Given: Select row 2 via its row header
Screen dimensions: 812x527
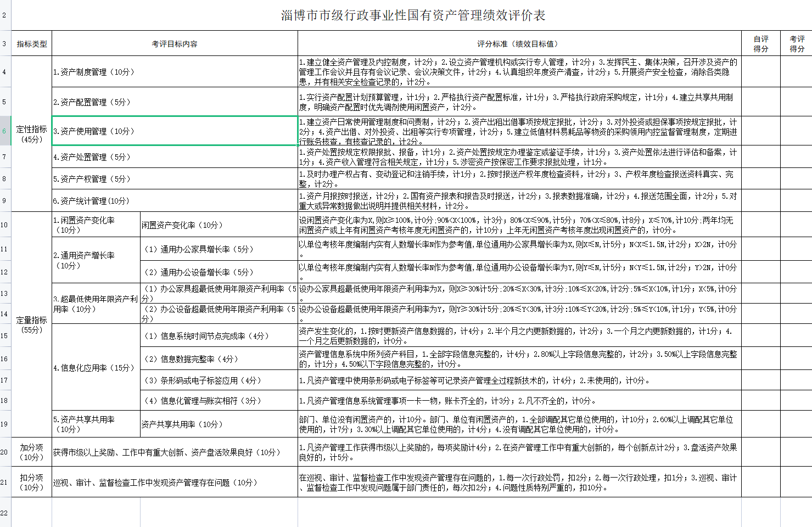Looking at the screenshot, I should 5,15.
